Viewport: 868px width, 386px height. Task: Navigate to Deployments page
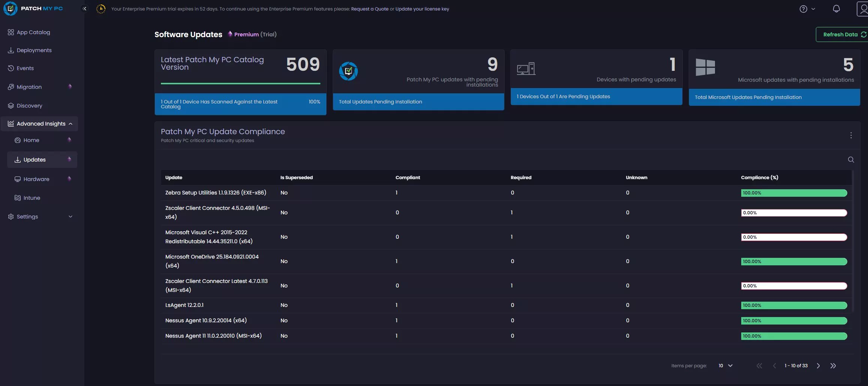pyautogui.click(x=34, y=50)
